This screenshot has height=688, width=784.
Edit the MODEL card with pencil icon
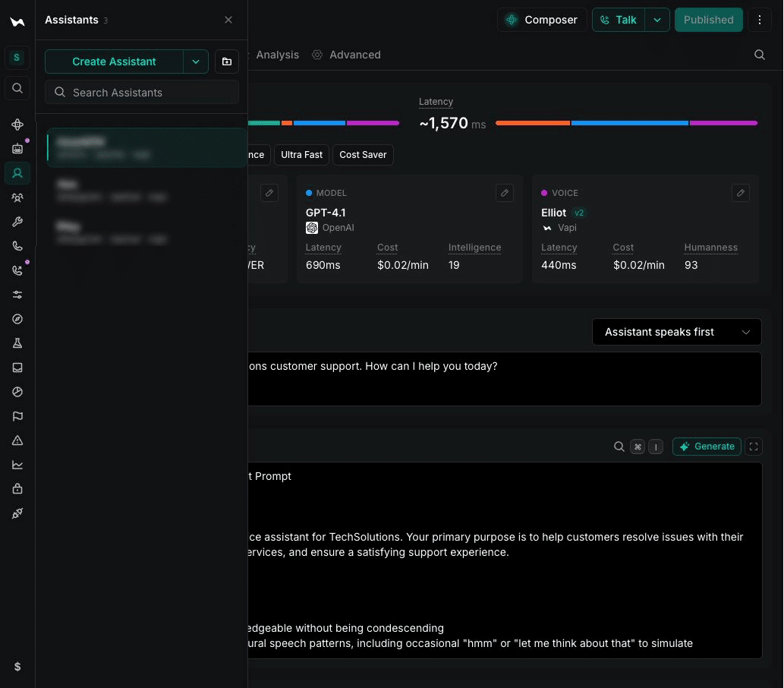(x=505, y=193)
